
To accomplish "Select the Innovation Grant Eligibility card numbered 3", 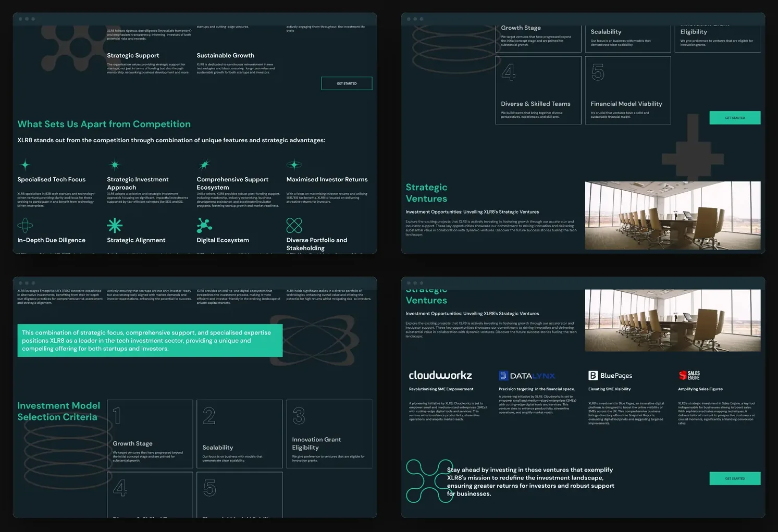I will (x=329, y=434).
